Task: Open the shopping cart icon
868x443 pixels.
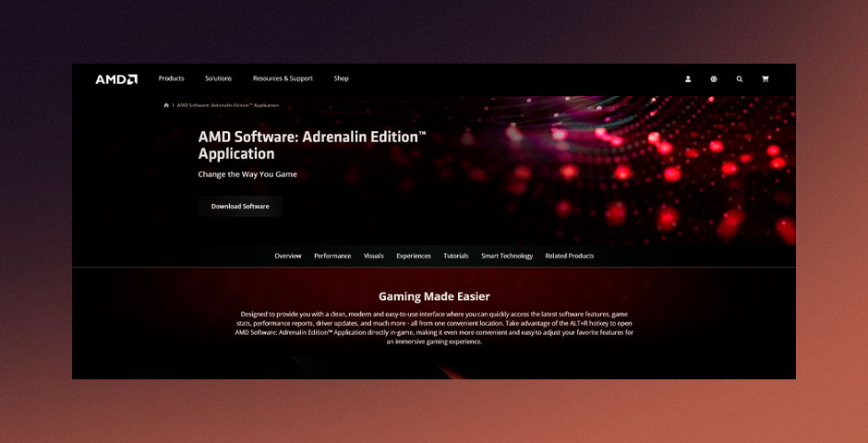Action: [765, 79]
